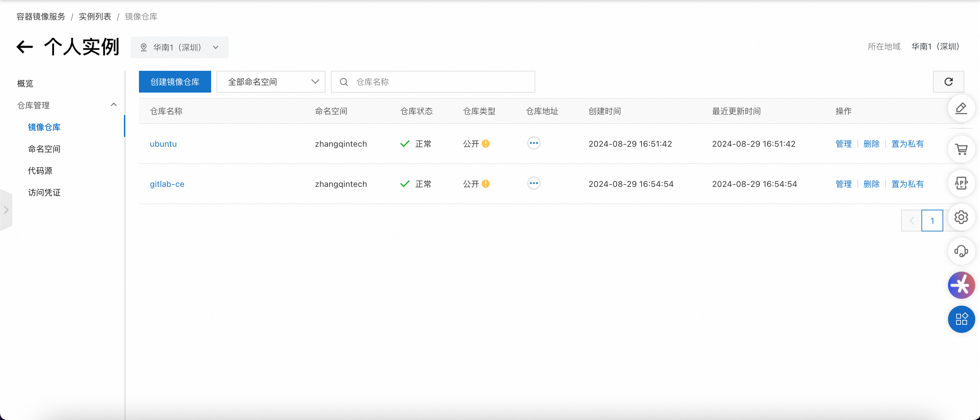
Task: Expand the left edge collapsed panel arrow
Action: [6, 210]
